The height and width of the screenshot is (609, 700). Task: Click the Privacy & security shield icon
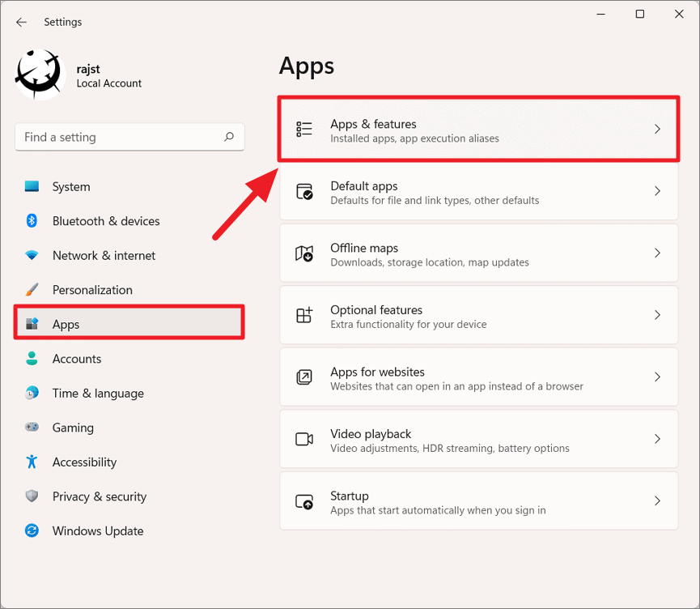pos(32,496)
